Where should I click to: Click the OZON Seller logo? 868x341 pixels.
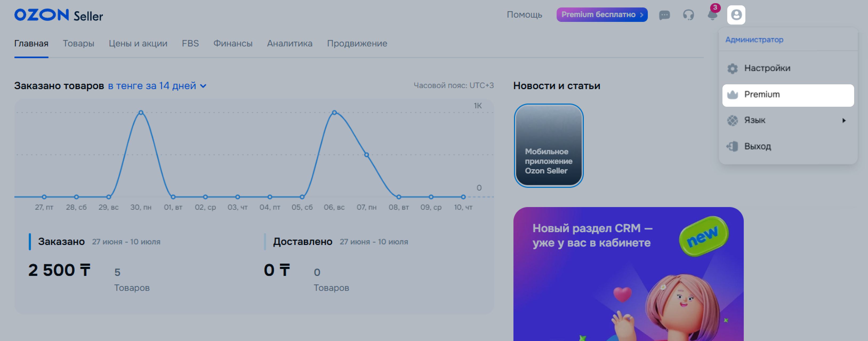tap(59, 15)
